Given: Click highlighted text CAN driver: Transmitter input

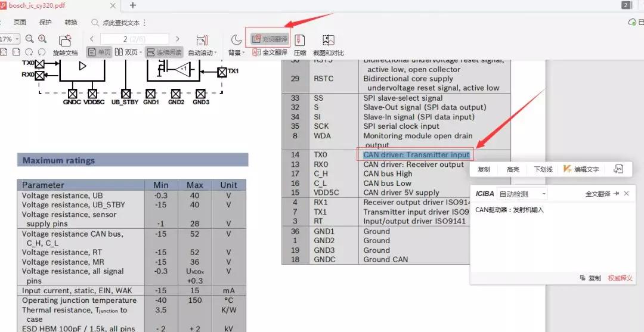Looking at the screenshot, I should (x=416, y=155).
